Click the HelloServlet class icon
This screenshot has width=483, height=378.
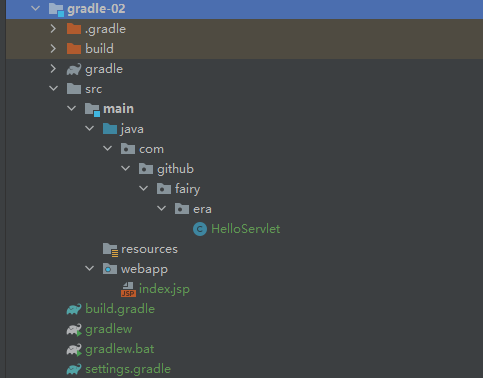point(200,229)
